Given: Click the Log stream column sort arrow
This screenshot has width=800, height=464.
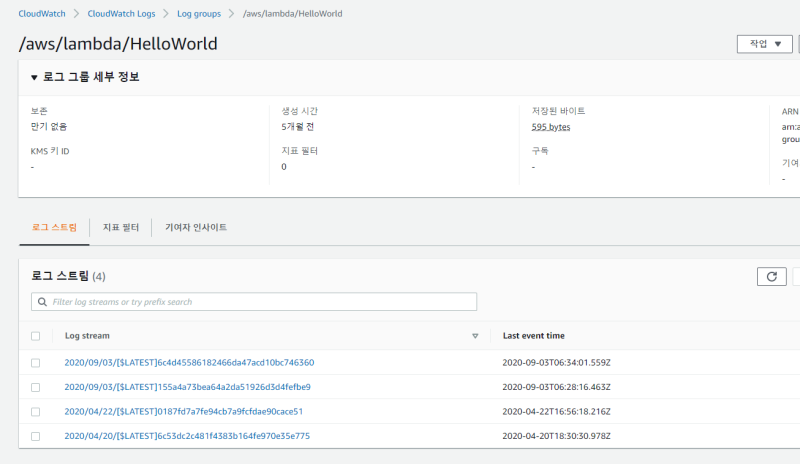Looking at the screenshot, I should (475, 336).
